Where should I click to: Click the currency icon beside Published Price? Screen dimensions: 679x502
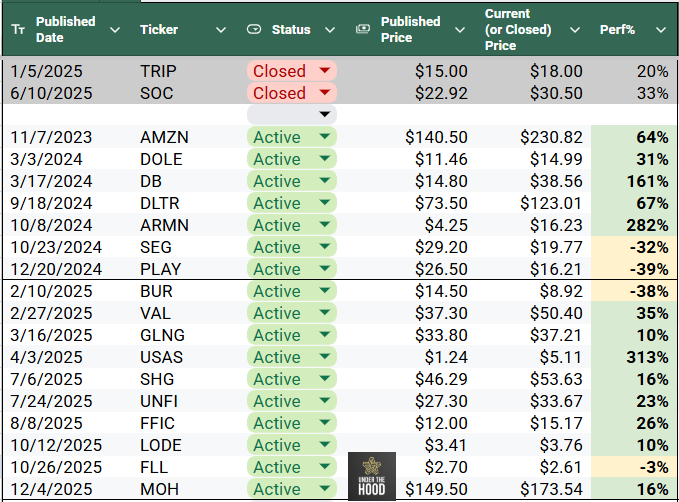(363, 29)
